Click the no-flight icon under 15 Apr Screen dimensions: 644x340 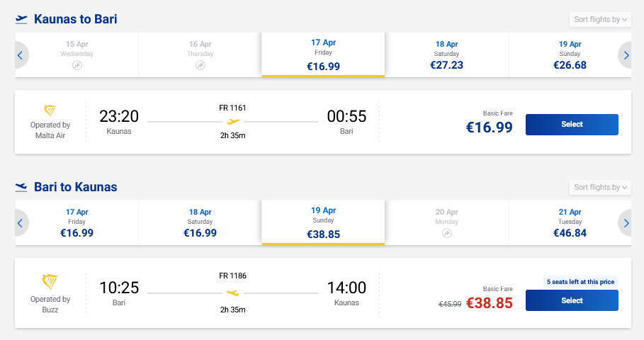pos(77,65)
